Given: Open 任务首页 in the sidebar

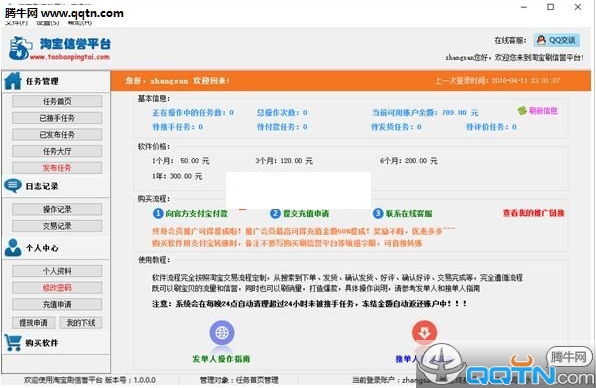Looking at the screenshot, I should pyautogui.click(x=57, y=101).
